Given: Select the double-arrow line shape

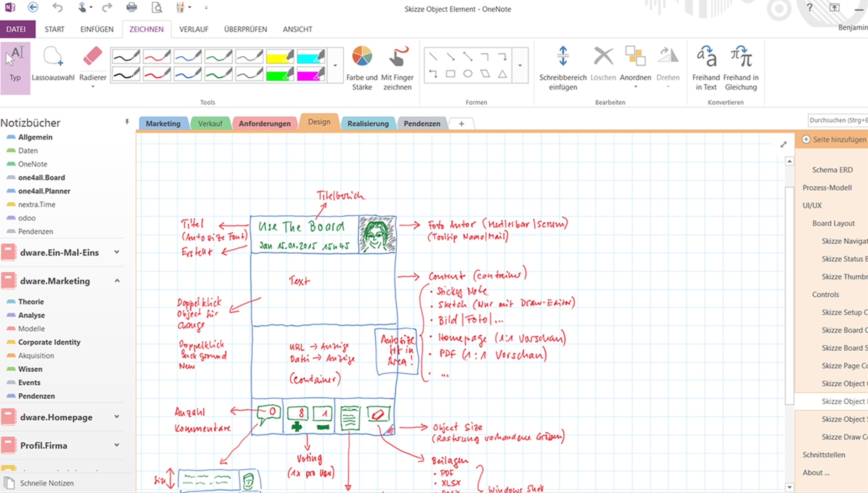Looking at the screenshot, I should (x=468, y=57).
